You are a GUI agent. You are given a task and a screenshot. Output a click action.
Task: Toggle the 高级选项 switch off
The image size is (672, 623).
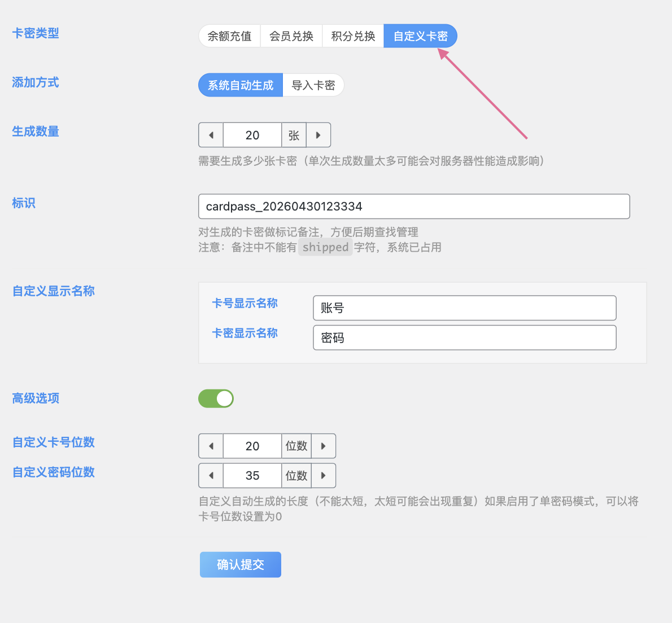[x=216, y=398]
